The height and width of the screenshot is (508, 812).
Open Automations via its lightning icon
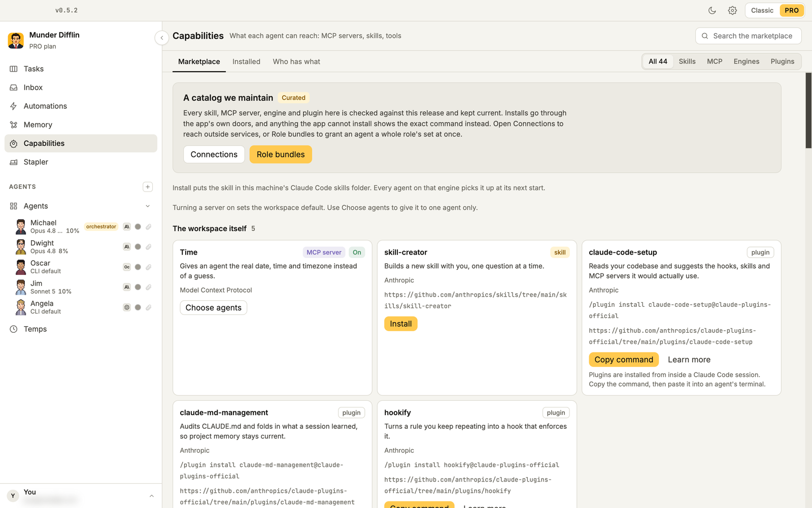14,106
